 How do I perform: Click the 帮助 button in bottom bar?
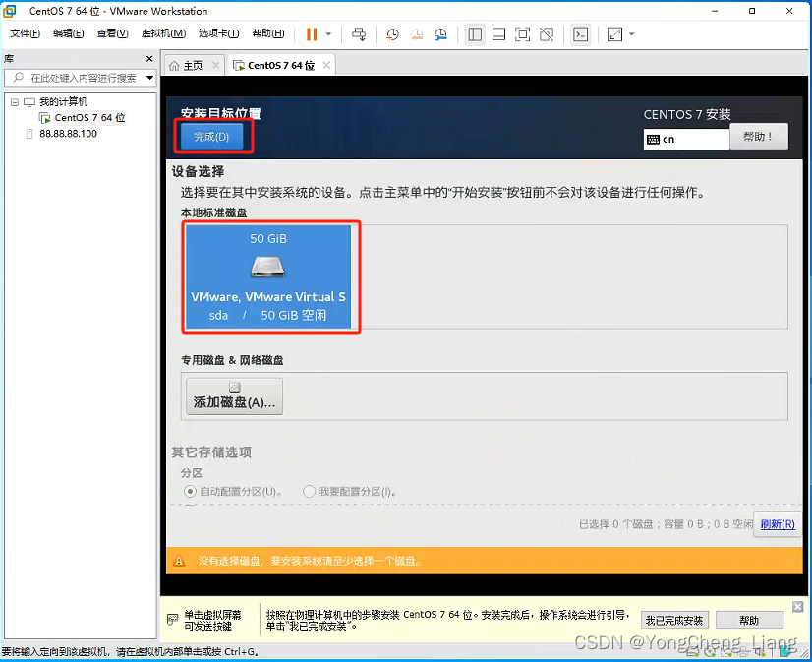pyautogui.click(x=749, y=621)
